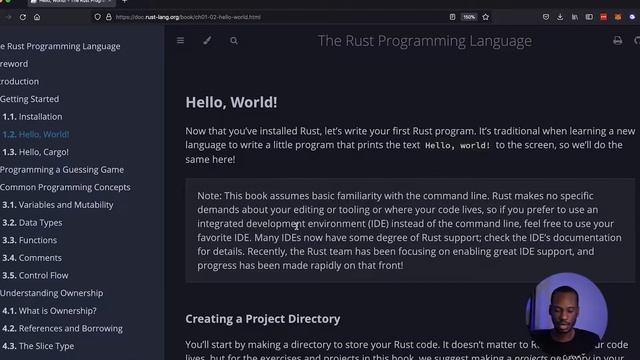Go to 3.5. Control Flow
This screenshot has height=360, width=640.
[35, 275]
